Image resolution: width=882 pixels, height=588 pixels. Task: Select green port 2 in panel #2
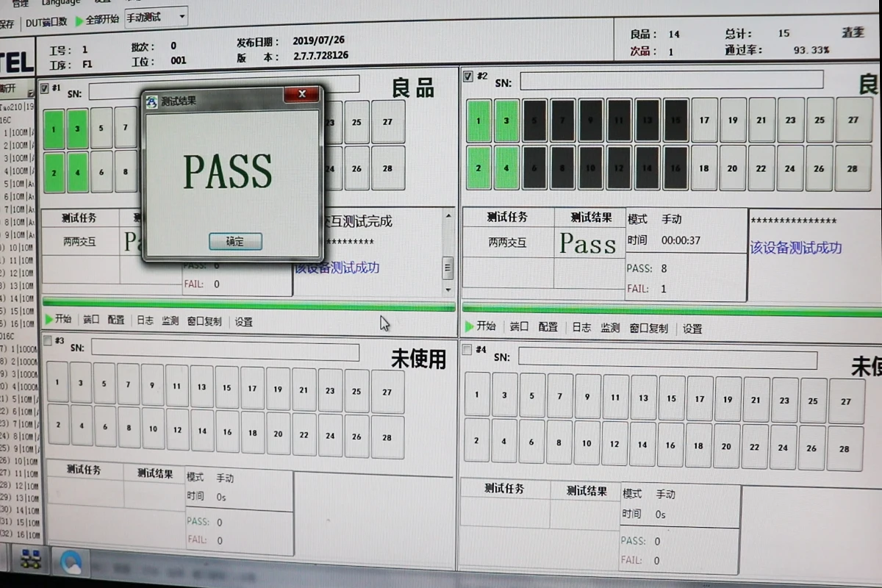[478, 168]
